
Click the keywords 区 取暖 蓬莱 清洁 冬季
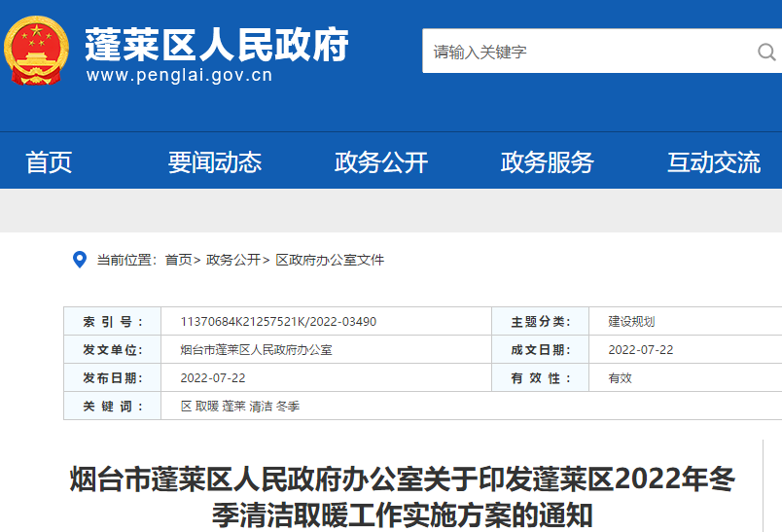click(x=240, y=407)
